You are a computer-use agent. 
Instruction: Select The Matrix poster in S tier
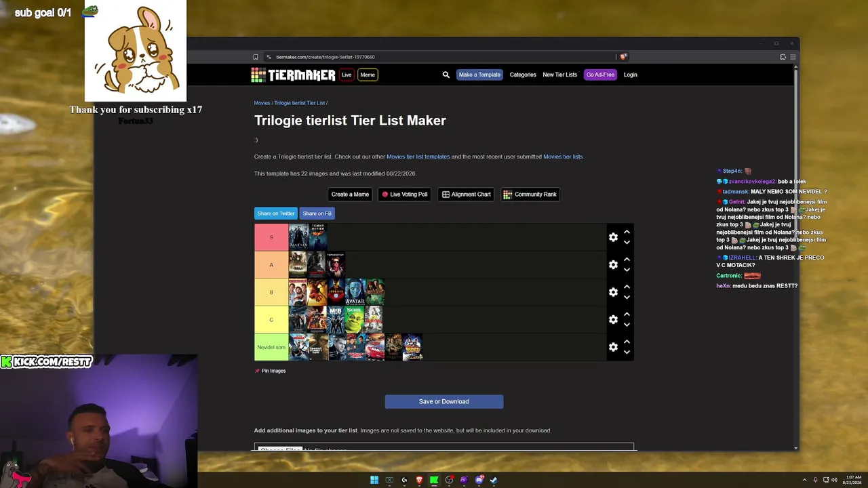point(298,237)
